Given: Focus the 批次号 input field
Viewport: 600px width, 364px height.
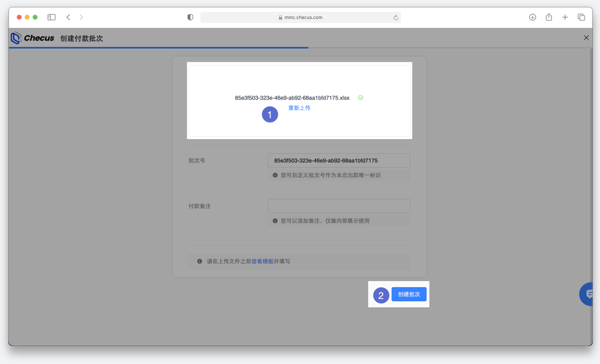Looking at the screenshot, I should (x=339, y=160).
